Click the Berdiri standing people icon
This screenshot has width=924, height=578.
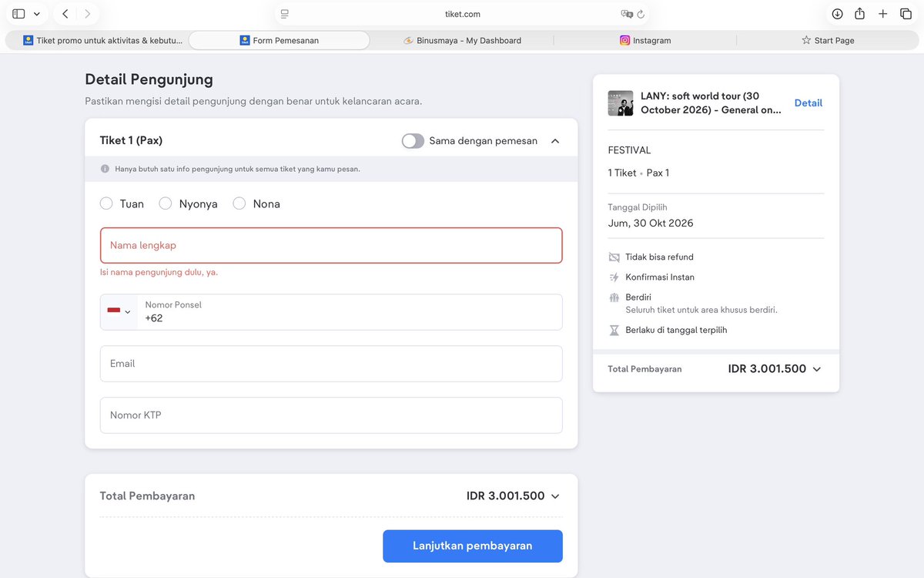click(614, 297)
